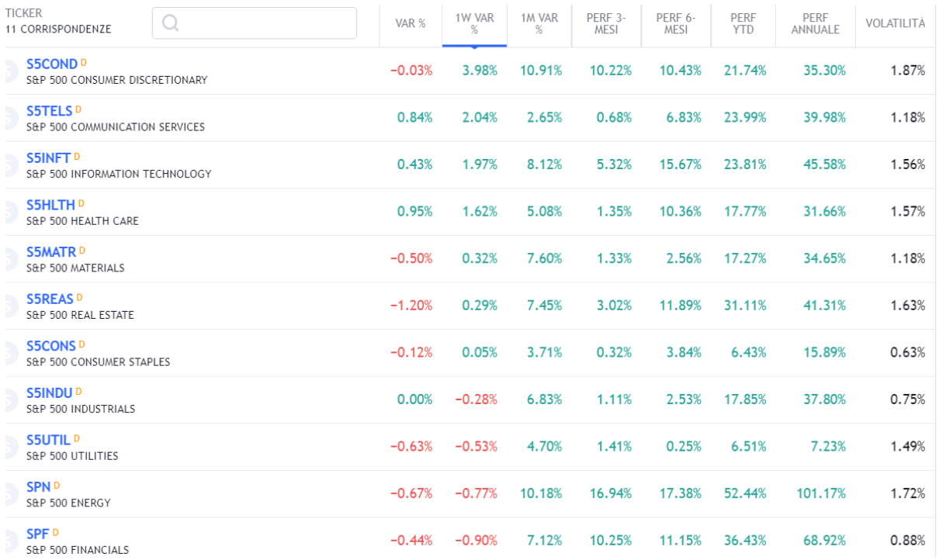
Task: Sort by VOLATILITÀ column header
Action: coord(896,24)
